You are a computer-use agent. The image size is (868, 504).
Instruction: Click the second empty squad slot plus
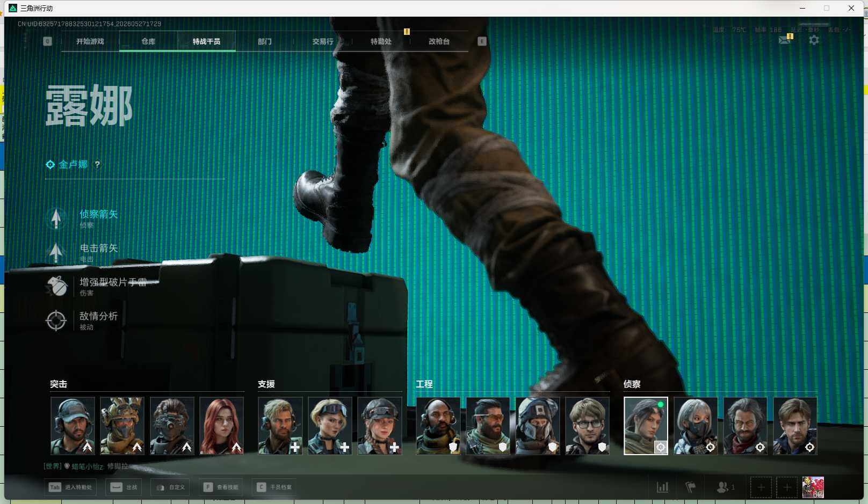(787, 487)
